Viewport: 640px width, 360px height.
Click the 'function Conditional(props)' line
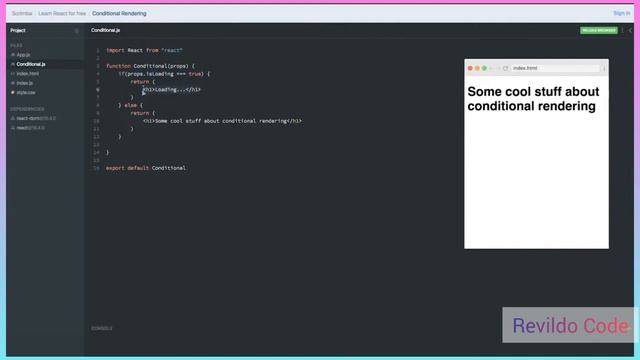(151, 66)
